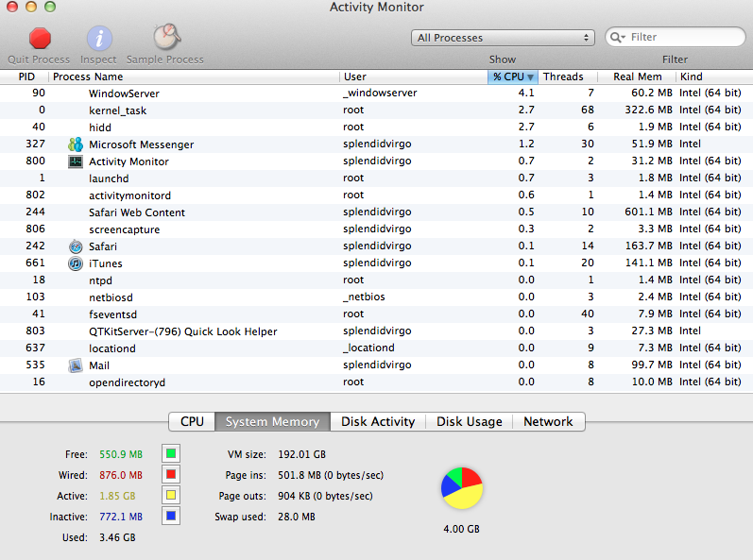Sort by the Process Name column header
Screen dimensions: 753x560
194,76
